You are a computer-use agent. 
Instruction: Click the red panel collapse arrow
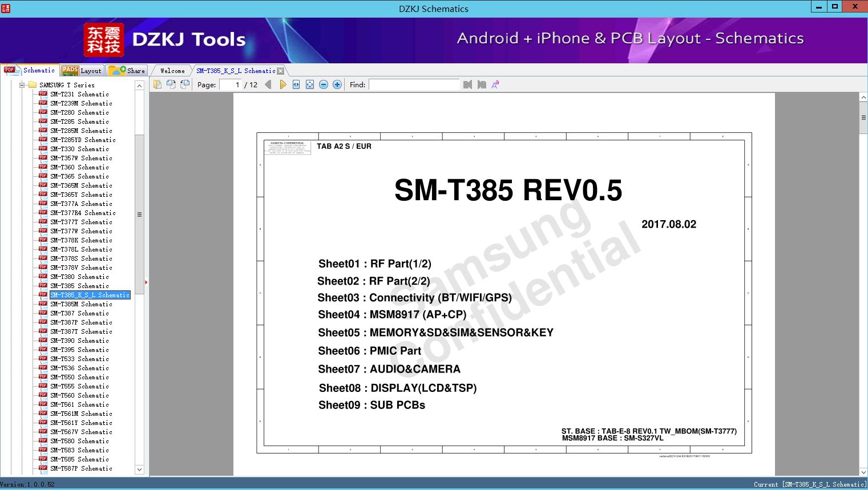(146, 282)
